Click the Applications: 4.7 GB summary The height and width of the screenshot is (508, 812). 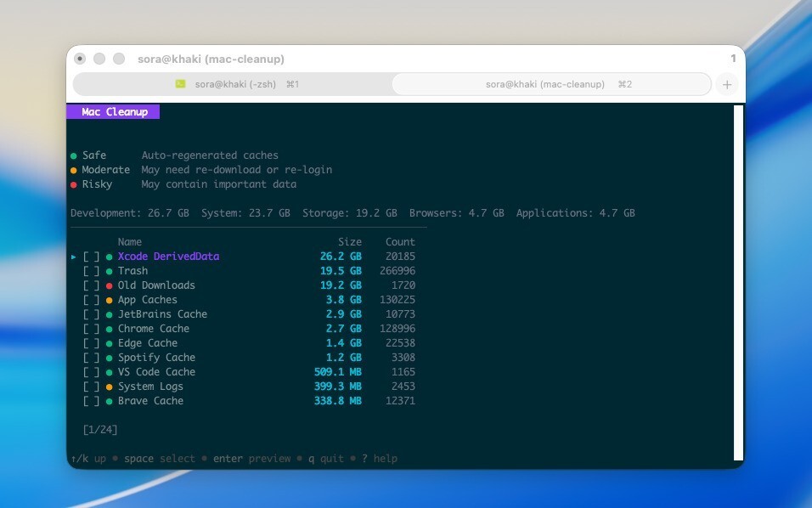pyautogui.click(x=575, y=213)
